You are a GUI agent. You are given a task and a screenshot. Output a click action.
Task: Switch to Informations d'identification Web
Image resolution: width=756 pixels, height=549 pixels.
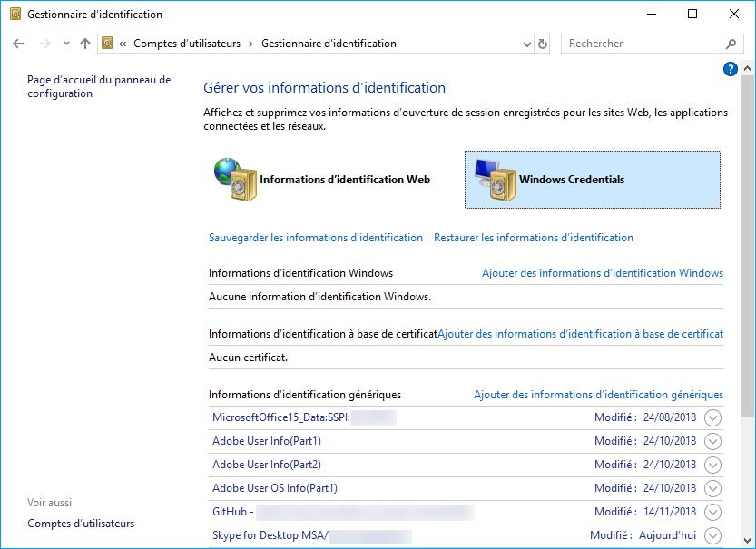pos(344,180)
